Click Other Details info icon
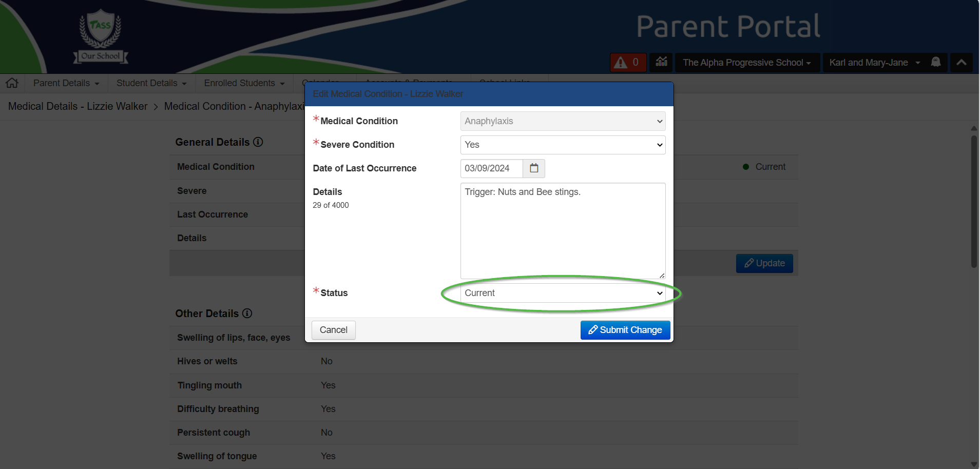980x469 pixels. tap(247, 314)
